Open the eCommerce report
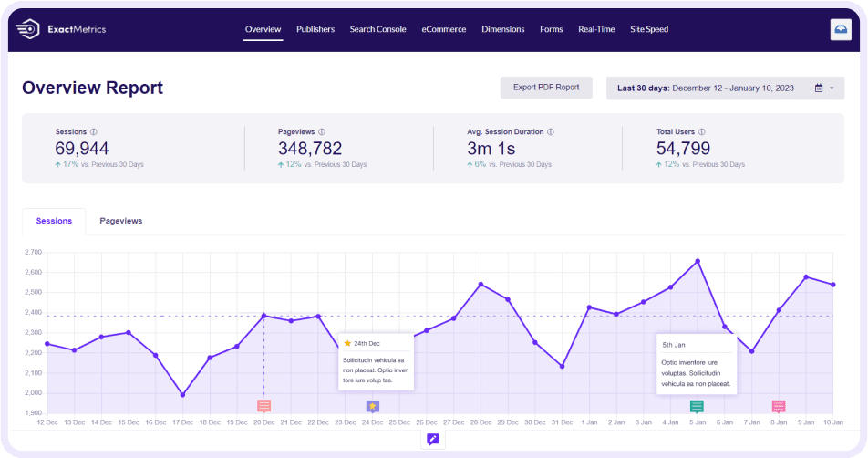Viewport: 868px width, 458px height. pyautogui.click(x=443, y=29)
